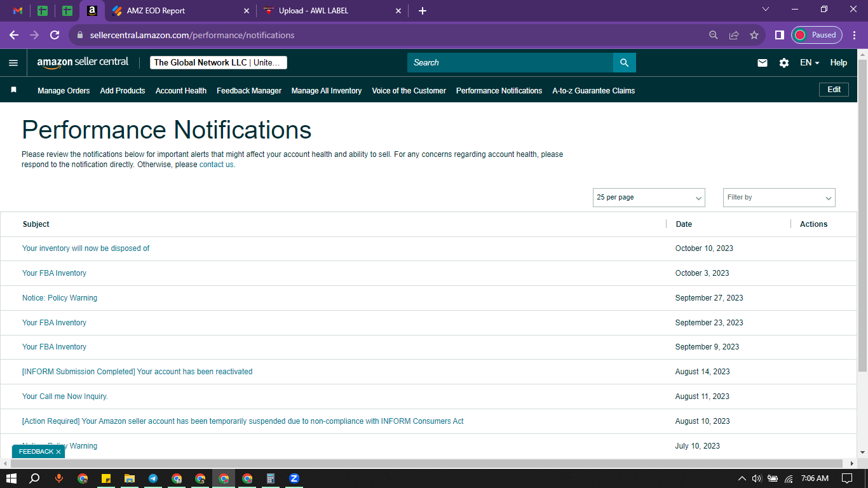
Task: Open Telegram from taskbar
Action: pyautogui.click(x=153, y=478)
